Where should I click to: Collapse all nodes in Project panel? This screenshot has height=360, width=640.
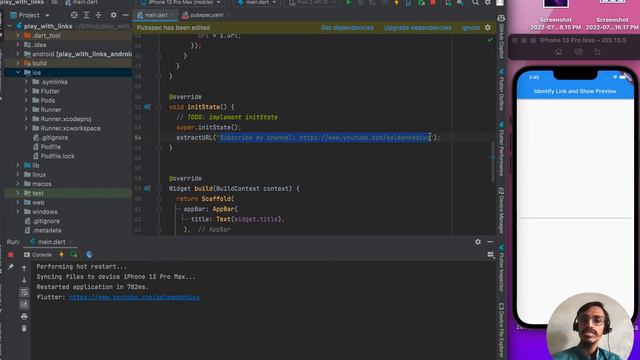(x=98, y=15)
